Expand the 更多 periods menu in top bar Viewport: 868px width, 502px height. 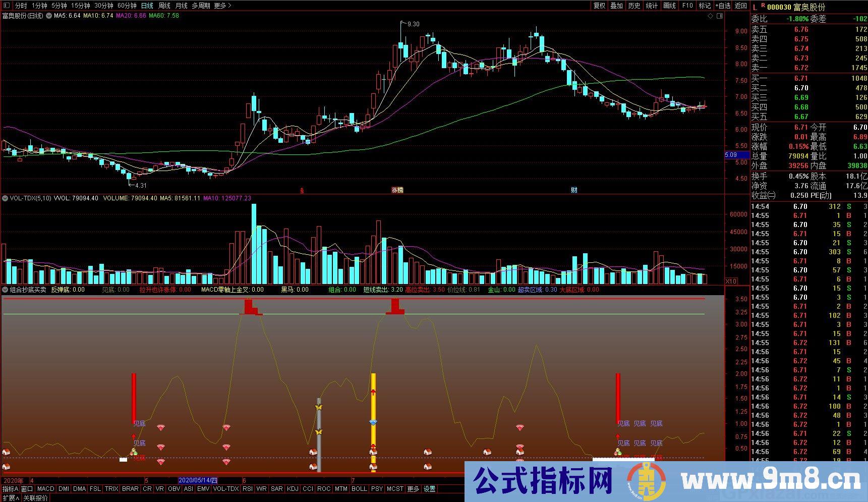(222, 6)
